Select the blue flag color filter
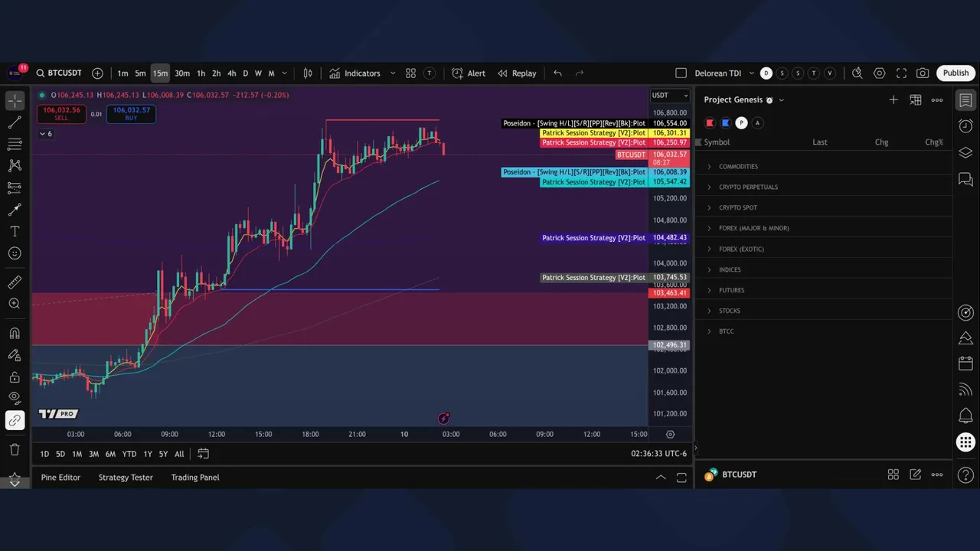This screenshot has height=551, width=980. (726, 123)
